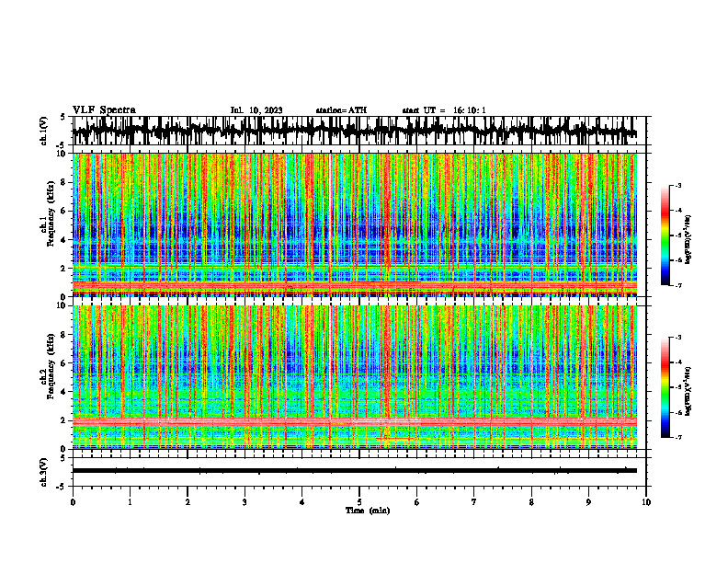
Task: Click the ch.1 voltage waveform trace
Action: (354, 131)
